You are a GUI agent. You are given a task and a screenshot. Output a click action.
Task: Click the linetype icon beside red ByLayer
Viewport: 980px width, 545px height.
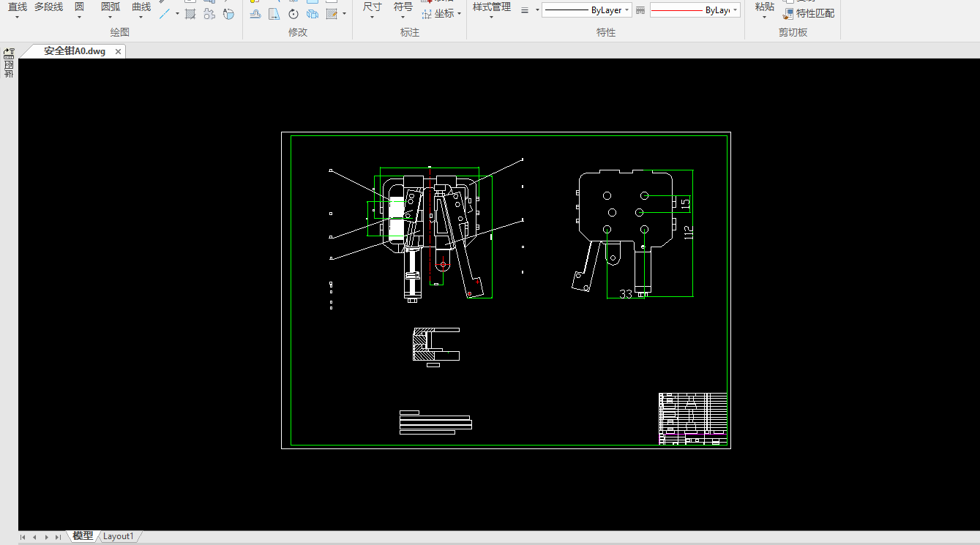tap(640, 10)
